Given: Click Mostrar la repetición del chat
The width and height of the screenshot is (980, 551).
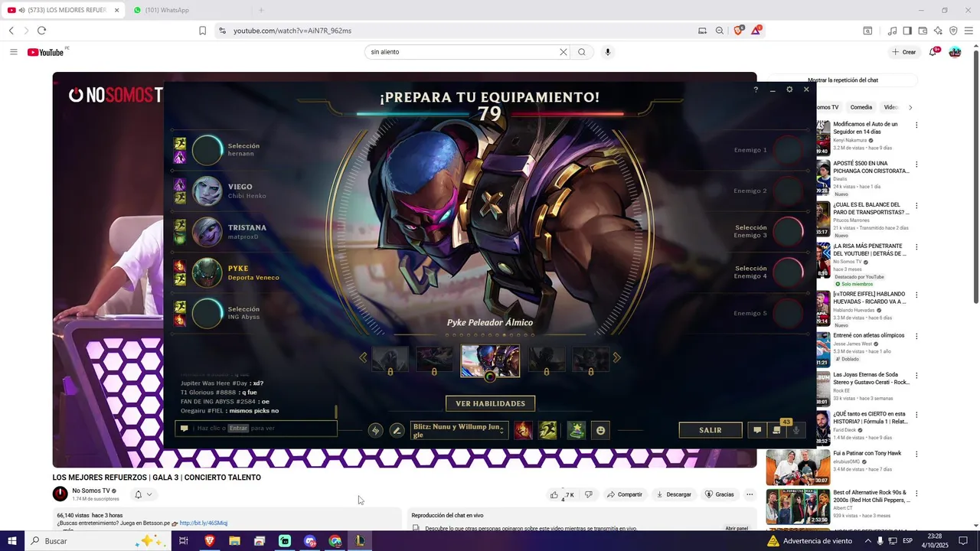Looking at the screenshot, I should point(843,80).
